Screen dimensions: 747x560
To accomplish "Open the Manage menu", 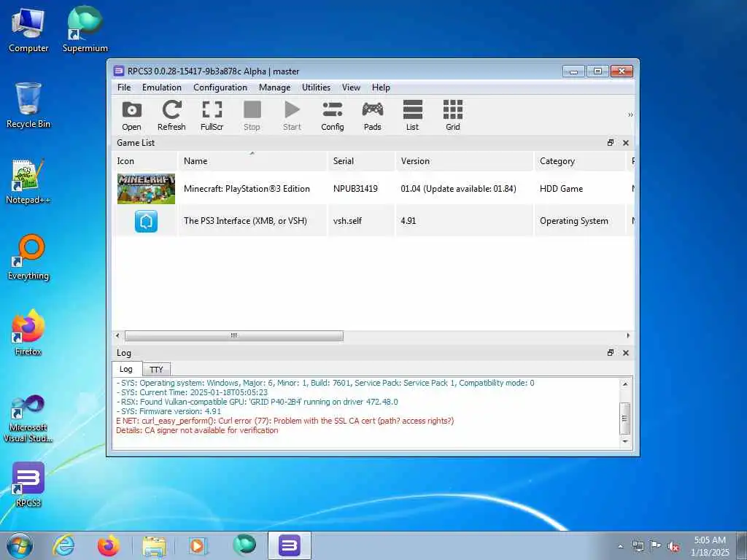I will coord(274,87).
